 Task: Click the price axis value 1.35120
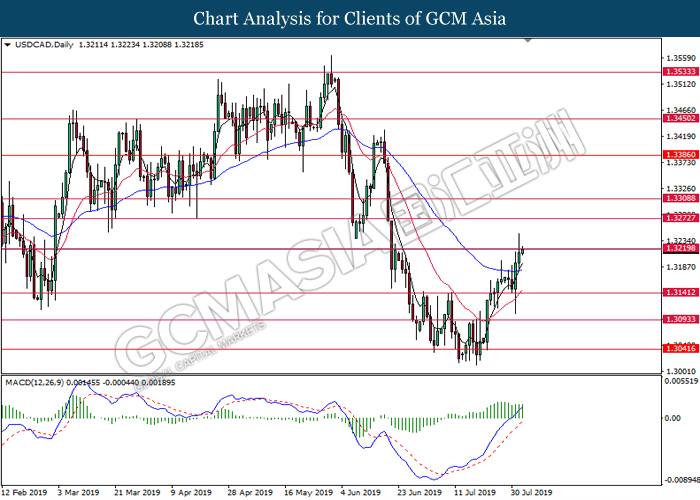[x=681, y=84]
